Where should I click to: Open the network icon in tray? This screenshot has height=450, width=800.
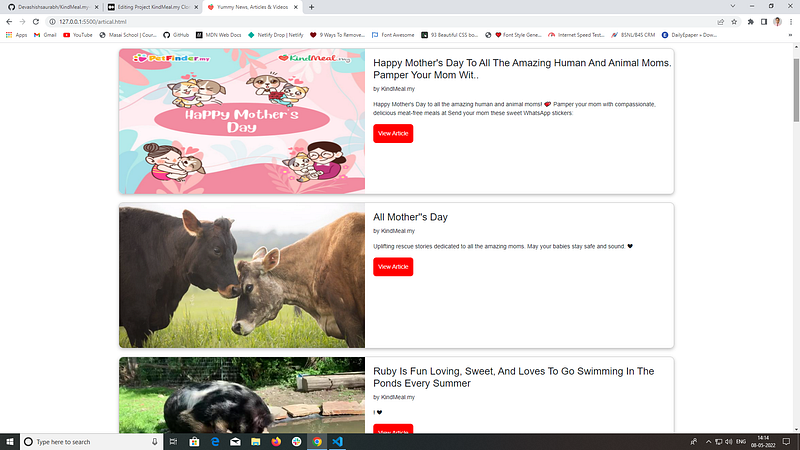click(718, 442)
